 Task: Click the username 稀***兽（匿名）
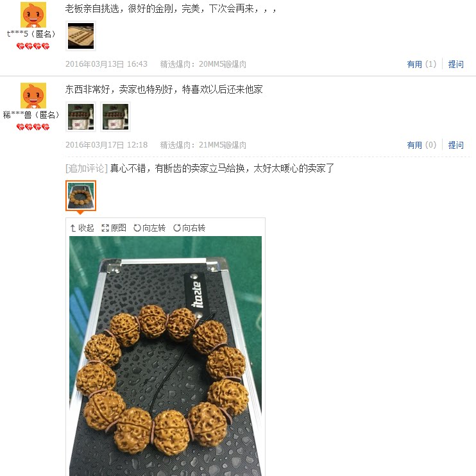pyautogui.click(x=31, y=115)
